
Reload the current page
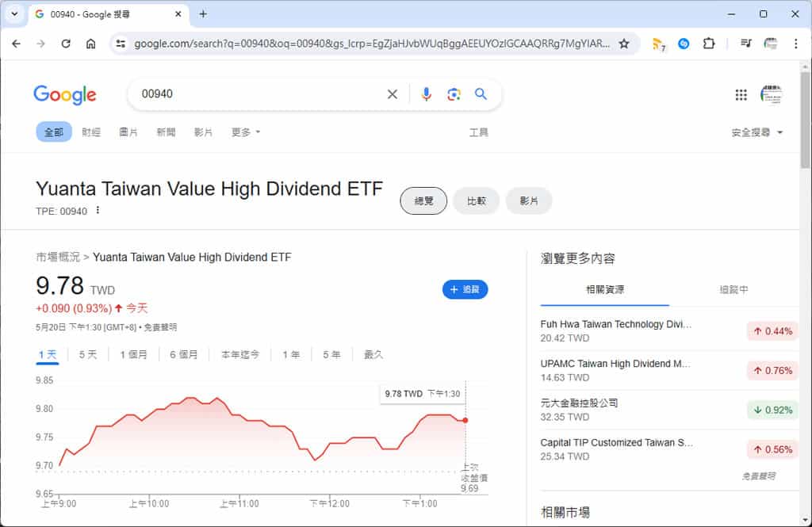point(66,44)
